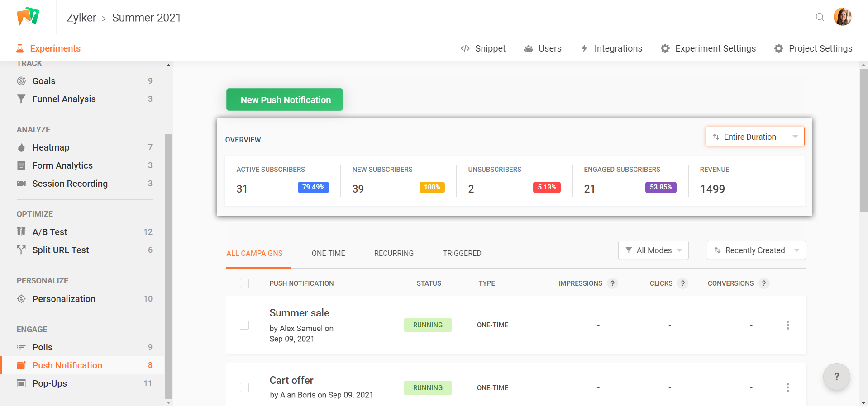Open the Cart offer three-dot menu
The width and height of the screenshot is (868, 406).
[787, 387]
